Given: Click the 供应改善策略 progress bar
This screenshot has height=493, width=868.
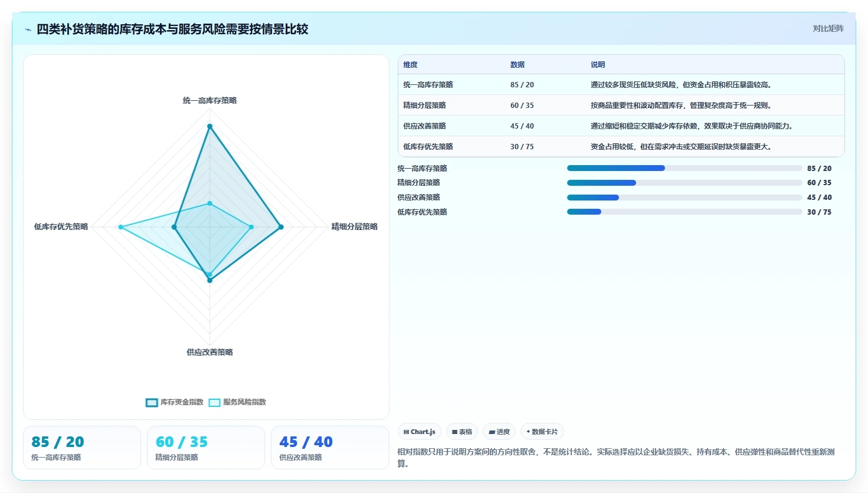Looking at the screenshot, I should [x=684, y=198].
